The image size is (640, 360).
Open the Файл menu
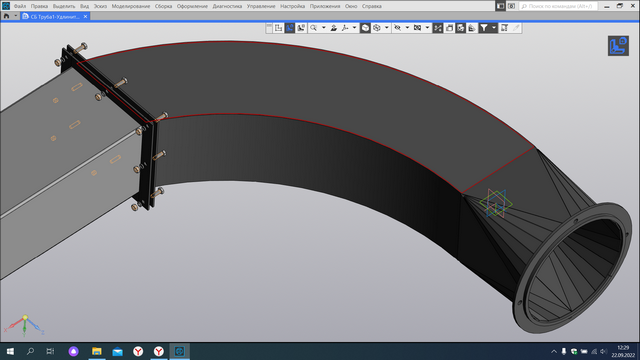tap(20, 6)
